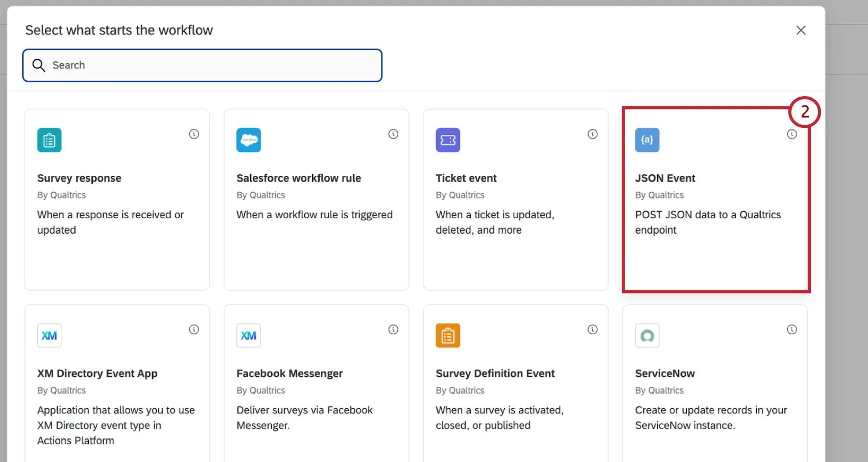This screenshot has height=462, width=868.
Task: Click the Facebook Messenger XM icon
Action: 249,336
